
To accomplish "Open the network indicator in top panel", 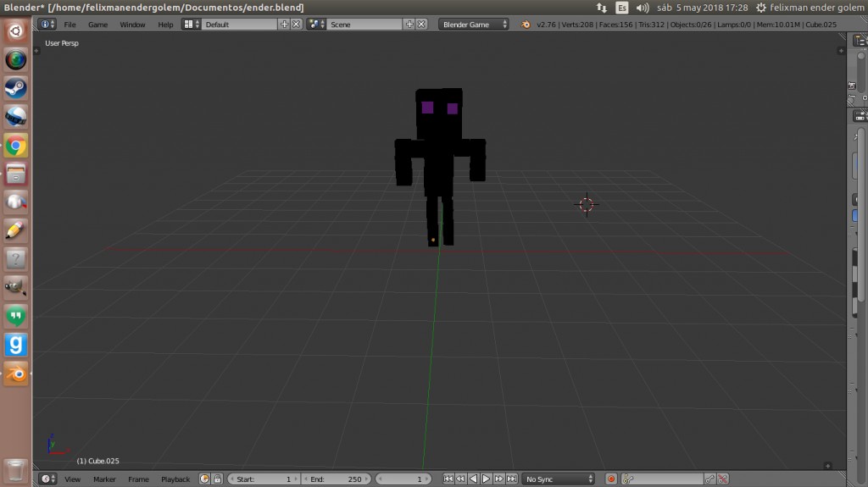I will point(601,8).
